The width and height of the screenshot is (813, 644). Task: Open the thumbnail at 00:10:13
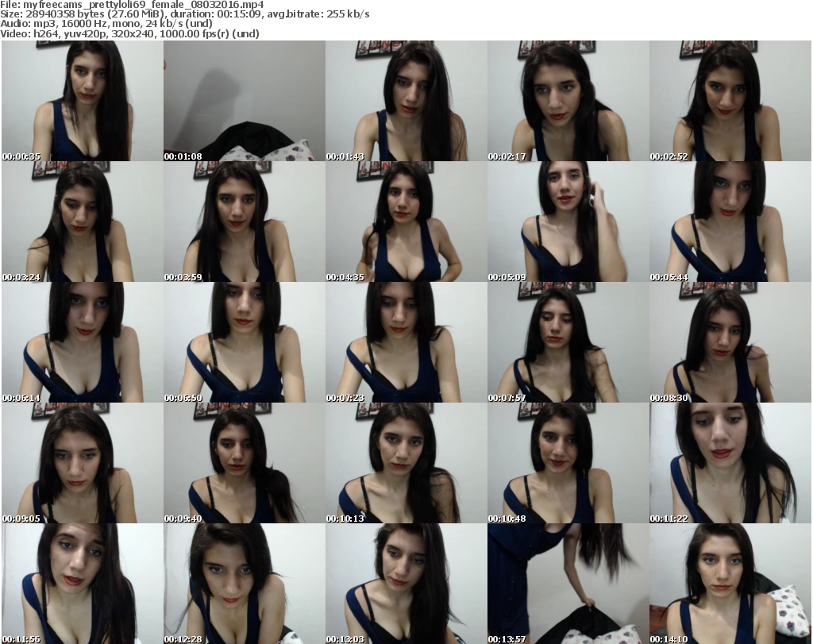coord(406,463)
